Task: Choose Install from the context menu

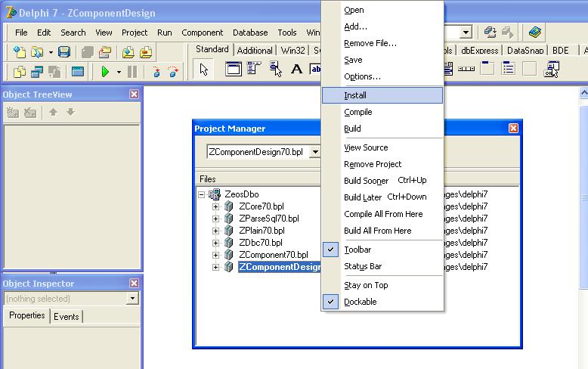Action: click(x=355, y=95)
